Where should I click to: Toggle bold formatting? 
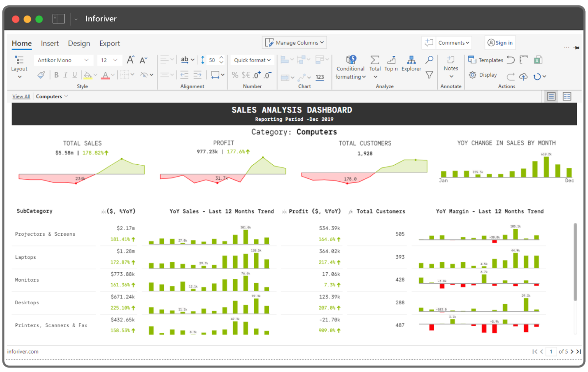pyautogui.click(x=56, y=75)
